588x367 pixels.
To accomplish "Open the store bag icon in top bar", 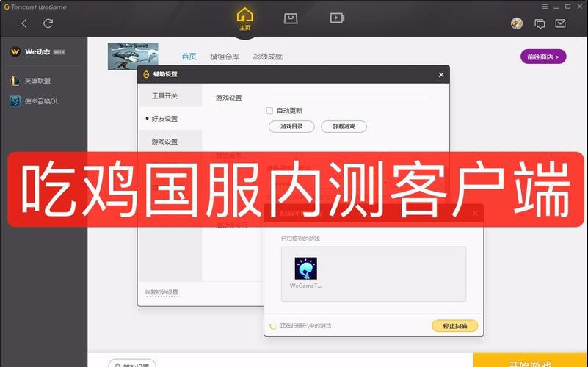I will tap(291, 18).
